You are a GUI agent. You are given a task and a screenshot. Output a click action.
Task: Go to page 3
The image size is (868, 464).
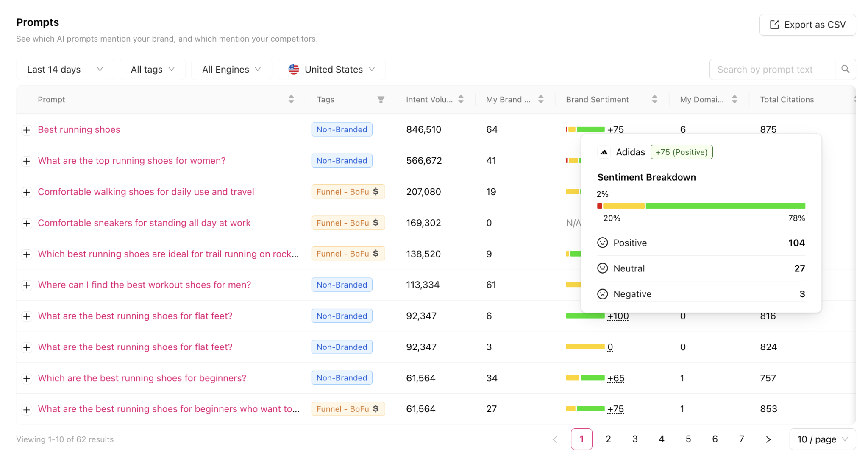[x=635, y=439]
